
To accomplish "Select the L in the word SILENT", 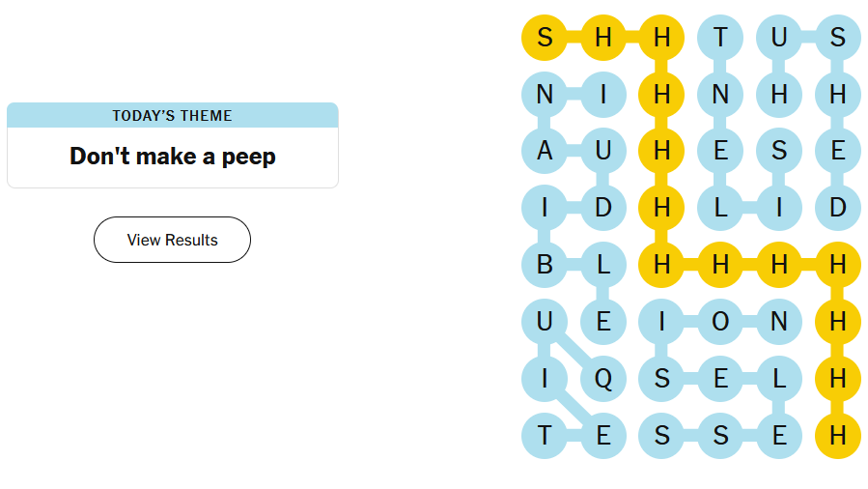I will click(x=720, y=207).
